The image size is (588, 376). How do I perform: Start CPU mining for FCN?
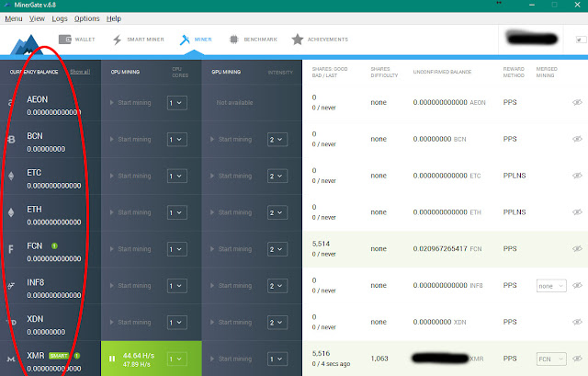click(x=130, y=249)
